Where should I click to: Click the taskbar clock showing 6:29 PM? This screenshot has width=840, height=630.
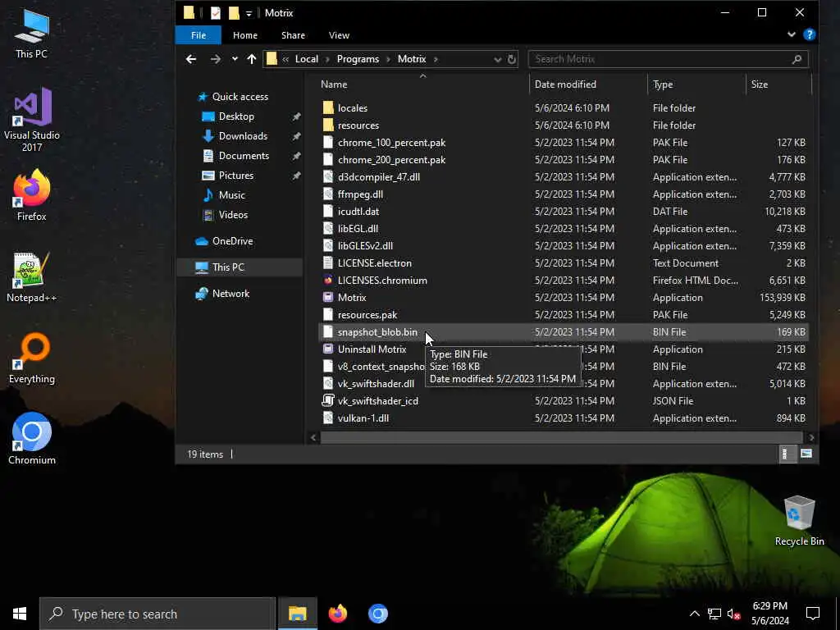pyautogui.click(x=769, y=614)
